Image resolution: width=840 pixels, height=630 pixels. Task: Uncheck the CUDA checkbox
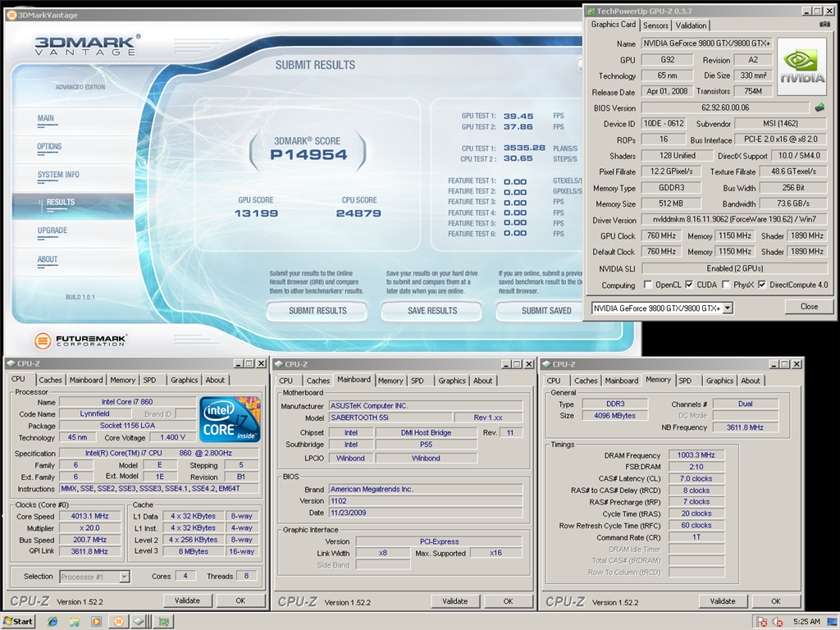click(689, 285)
